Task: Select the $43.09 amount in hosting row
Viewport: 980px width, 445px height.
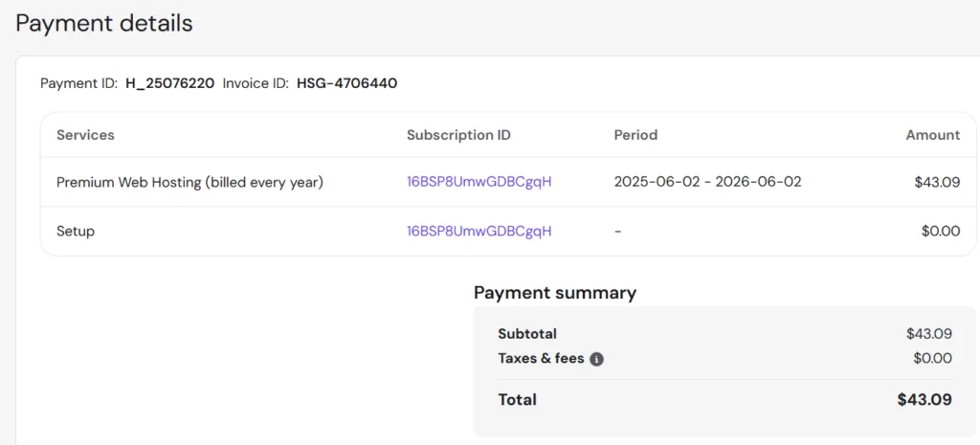Action: (938, 183)
